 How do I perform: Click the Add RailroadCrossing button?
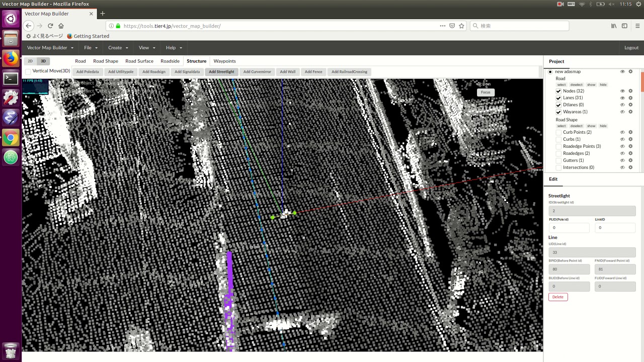click(x=349, y=71)
